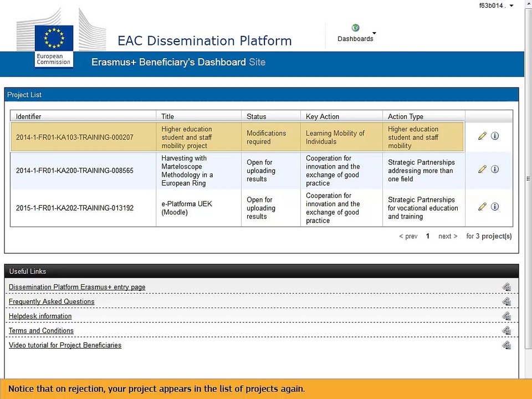Screen dimensions: 532x399
Task: Click the Dashboards globe icon
Action: pyautogui.click(x=355, y=28)
